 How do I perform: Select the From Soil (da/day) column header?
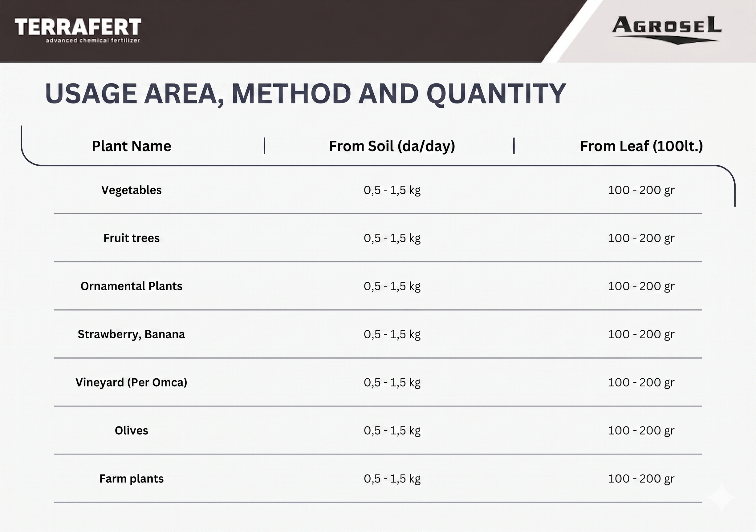click(x=392, y=146)
